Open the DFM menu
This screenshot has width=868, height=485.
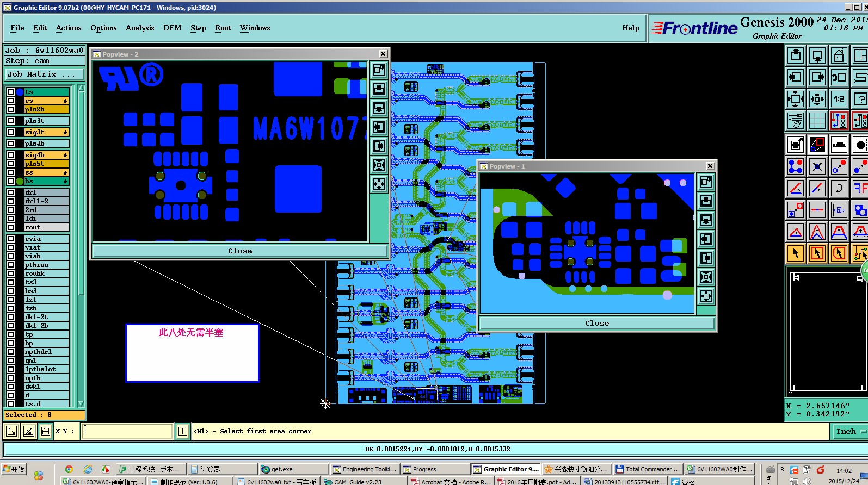(x=173, y=28)
